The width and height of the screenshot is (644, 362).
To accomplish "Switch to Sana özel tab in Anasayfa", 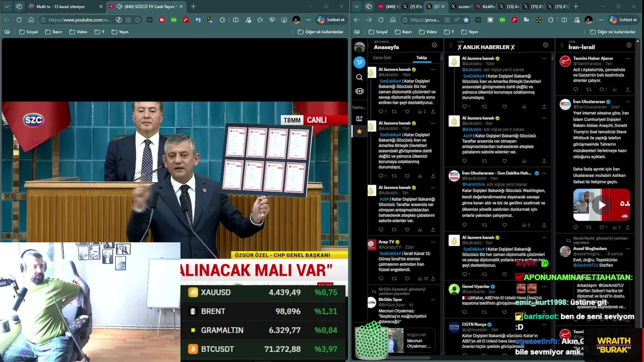I will pos(382,58).
